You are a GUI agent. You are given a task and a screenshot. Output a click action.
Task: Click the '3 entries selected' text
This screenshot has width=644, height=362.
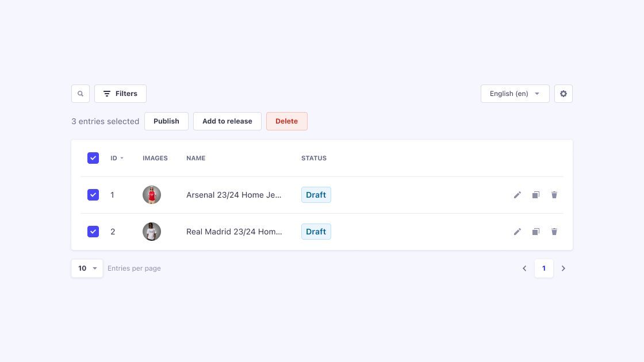click(105, 121)
